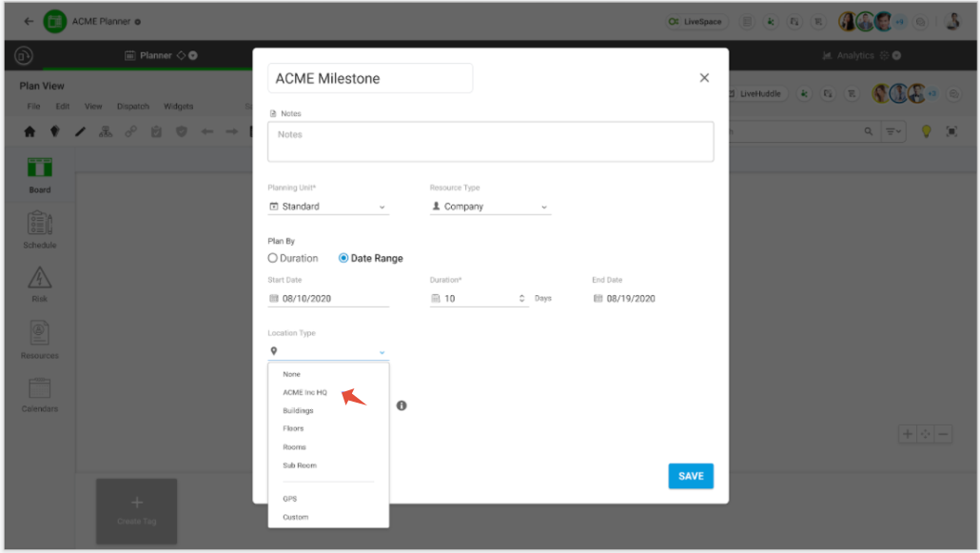The width and height of the screenshot is (980, 553).
Task: Choose Floors location type
Action: tap(293, 428)
